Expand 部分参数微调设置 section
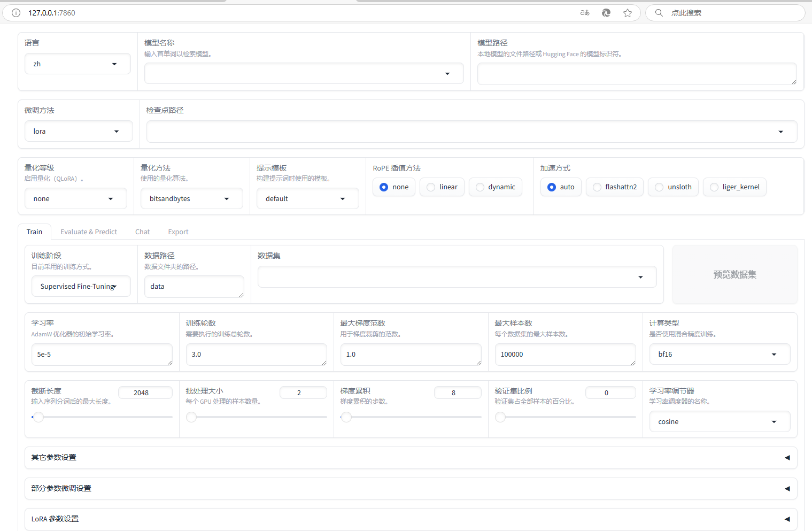Screen dimensions: 812x531 (787, 489)
